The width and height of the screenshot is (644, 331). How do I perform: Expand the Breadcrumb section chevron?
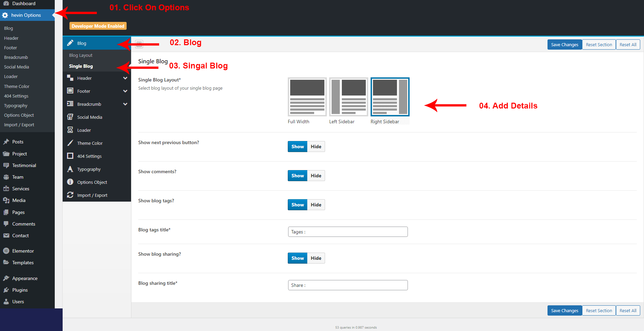[125, 104]
